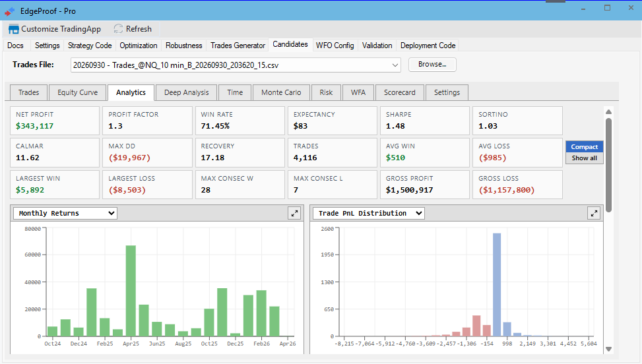Select the Analytics sub-tab

click(x=131, y=92)
